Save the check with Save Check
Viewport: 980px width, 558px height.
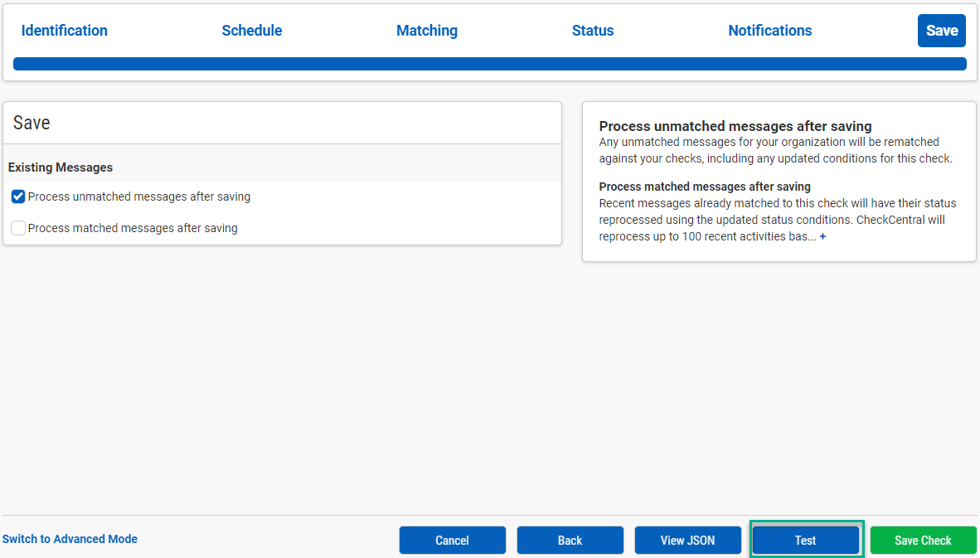pyautogui.click(x=923, y=540)
